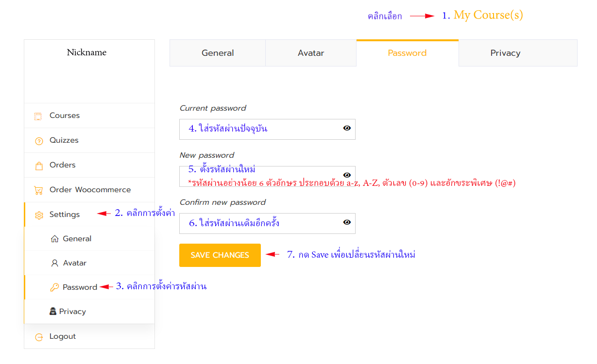Click the Save Changes button
Screen dimensions: 597x364
(x=220, y=255)
